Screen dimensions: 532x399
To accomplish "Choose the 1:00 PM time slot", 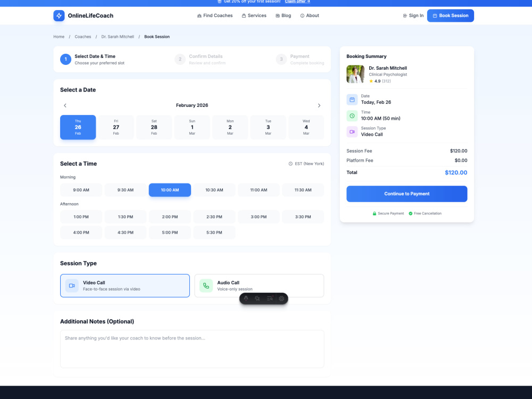I will point(81,217).
